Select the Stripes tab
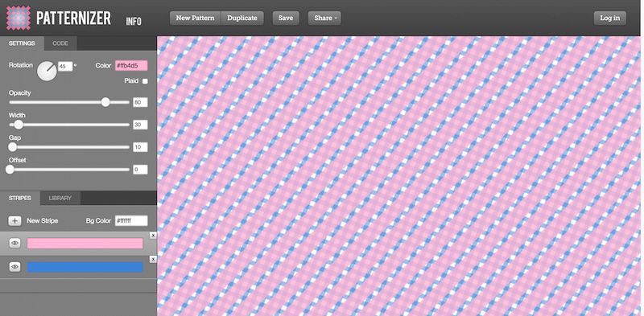 click(19, 198)
